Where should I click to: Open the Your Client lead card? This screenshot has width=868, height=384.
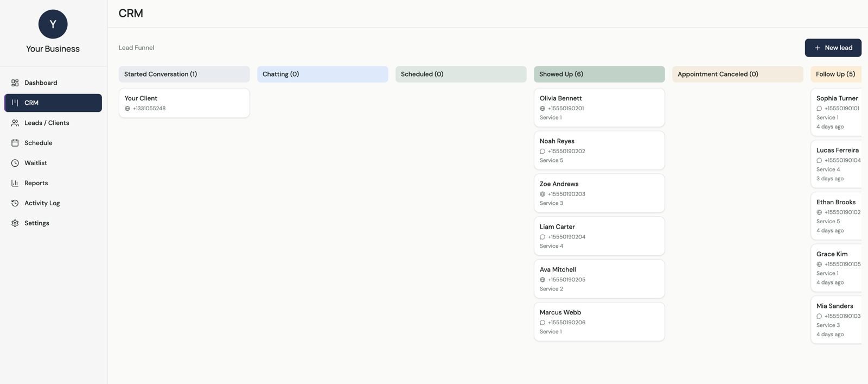184,103
